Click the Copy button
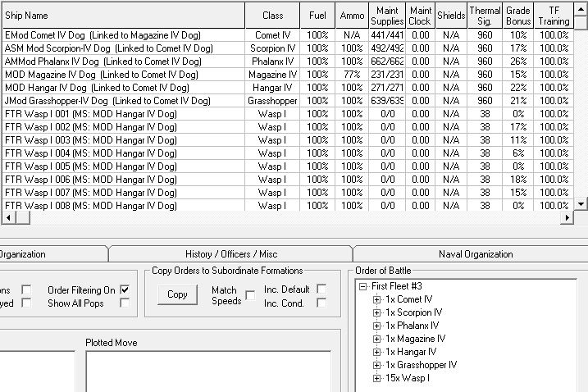588x392 pixels. click(177, 294)
